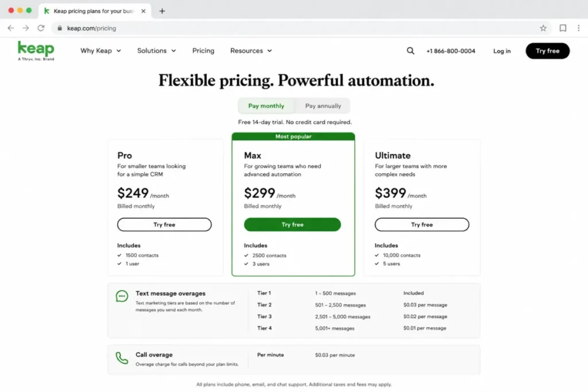
Task: Click Try free under the Ultimate plan
Action: 422,224
